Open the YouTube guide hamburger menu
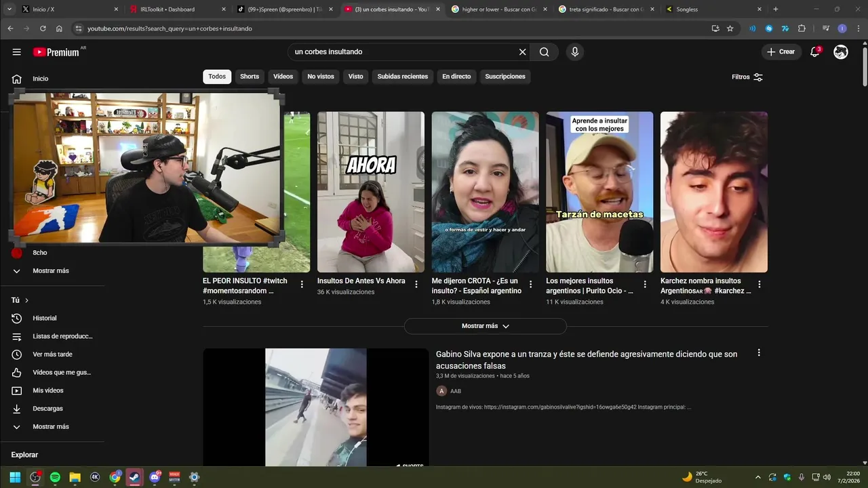This screenshot has height=488, width=868. pos(16,52)
